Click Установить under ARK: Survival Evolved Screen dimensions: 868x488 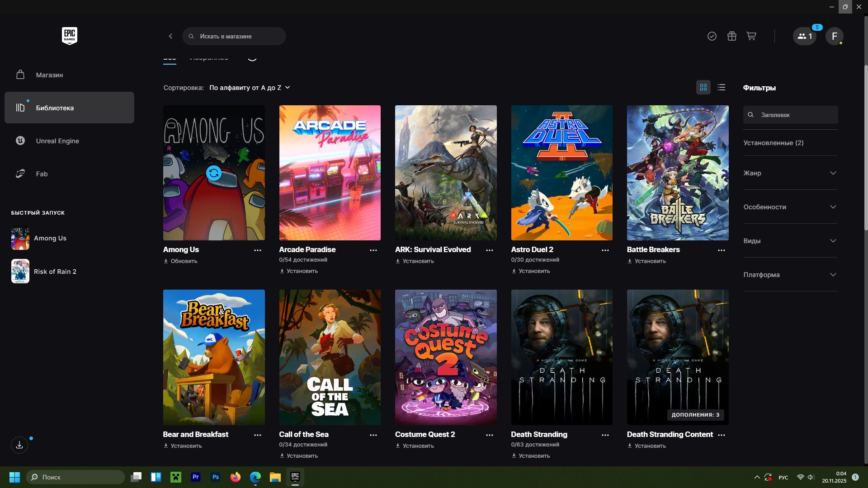pos(418,261)
